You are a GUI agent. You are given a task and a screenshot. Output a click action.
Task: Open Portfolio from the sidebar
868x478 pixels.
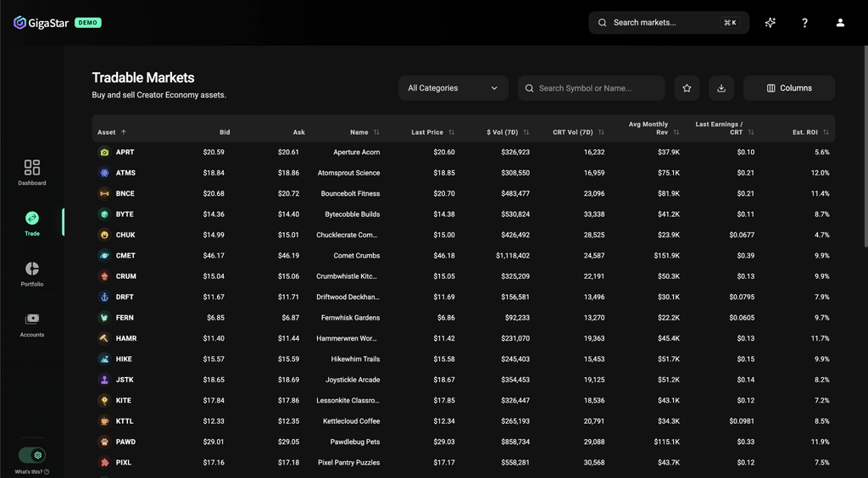[x=32, y=274]
